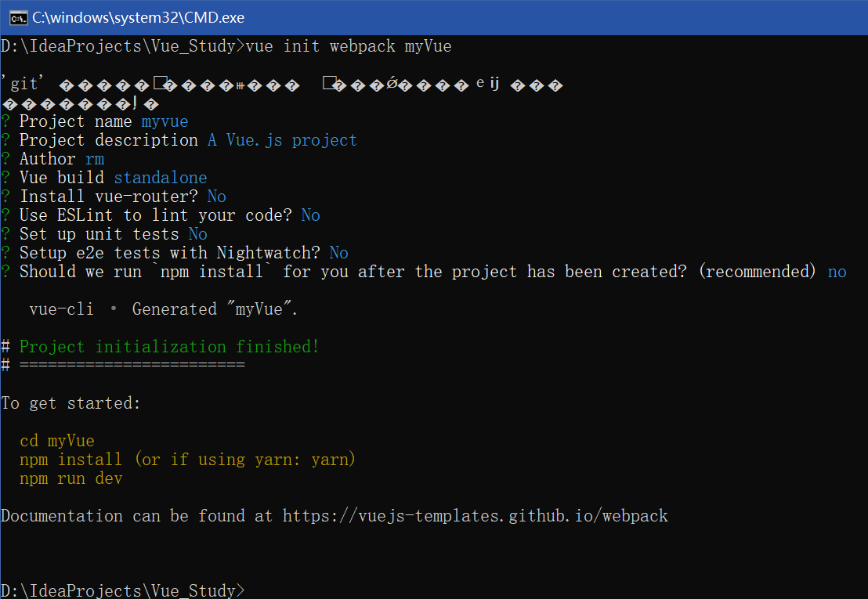This screenshot has height=599, width=868.
Task: Click the 'npm run dev' command
Action: pyautogui.click(x=71, y=478)
